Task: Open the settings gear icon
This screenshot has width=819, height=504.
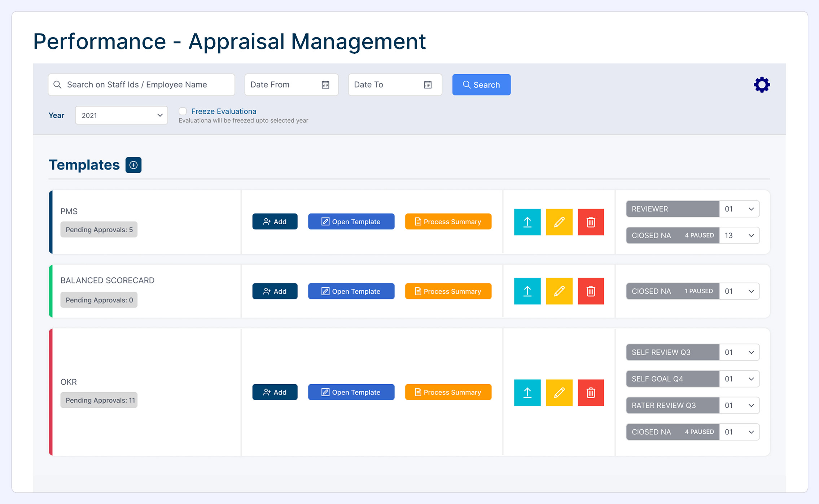Action: 762,85
